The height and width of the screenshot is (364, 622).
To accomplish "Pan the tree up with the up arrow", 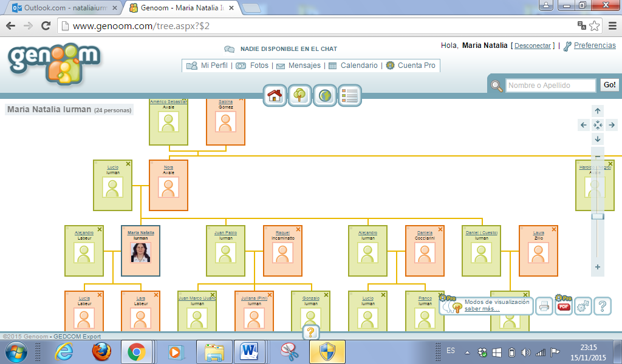I will (x=598, y=111).
